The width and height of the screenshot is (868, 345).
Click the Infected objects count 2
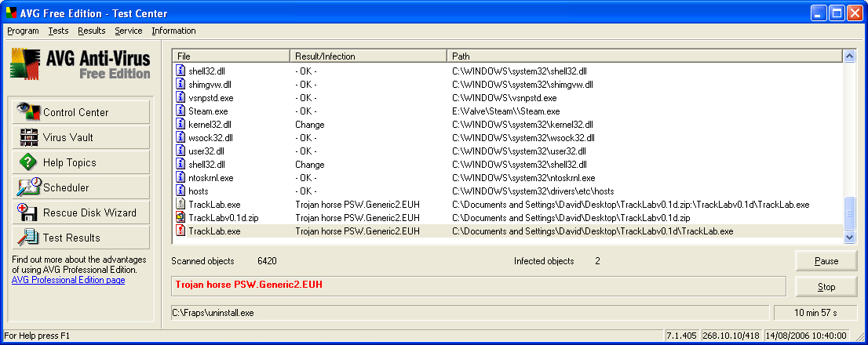pyautogui.click(x=597, y=261)
